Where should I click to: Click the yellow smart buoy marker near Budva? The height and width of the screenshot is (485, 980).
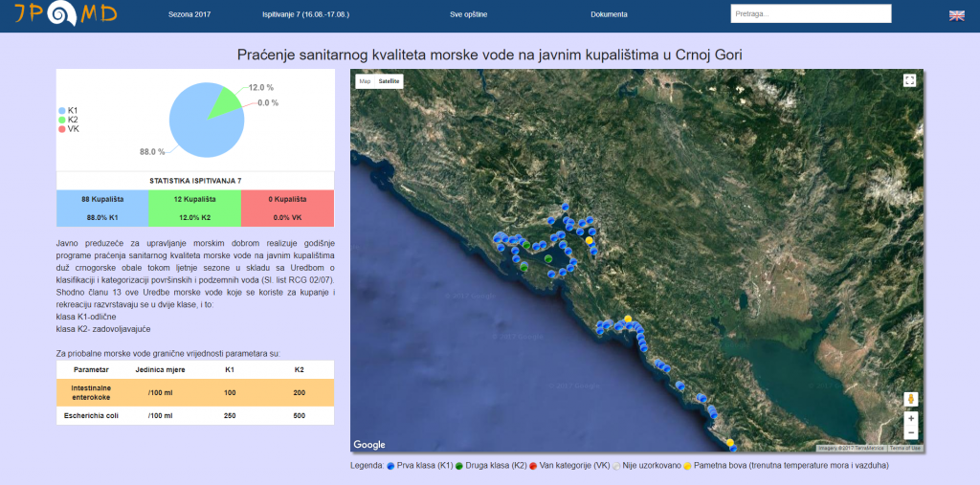click(628, 319)
